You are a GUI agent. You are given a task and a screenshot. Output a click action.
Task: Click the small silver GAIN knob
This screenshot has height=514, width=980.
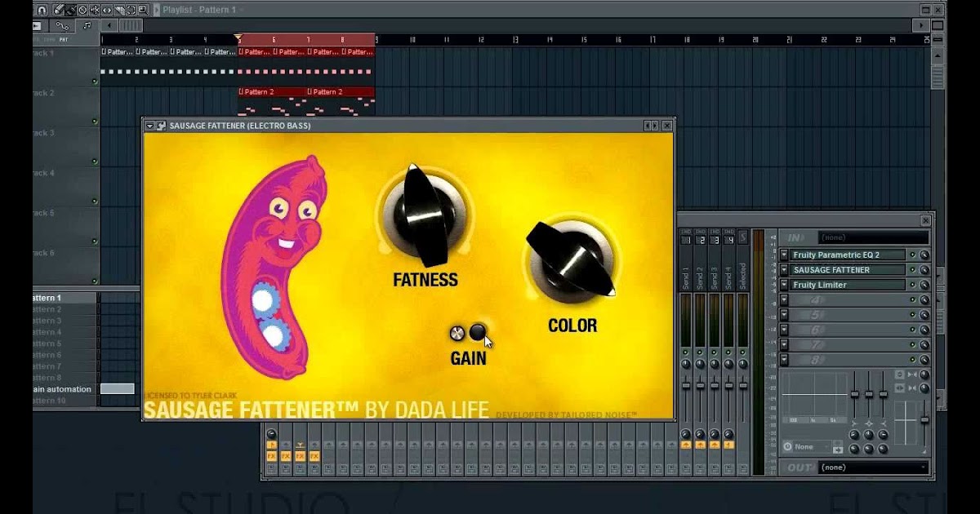click(x=457, y=333)
